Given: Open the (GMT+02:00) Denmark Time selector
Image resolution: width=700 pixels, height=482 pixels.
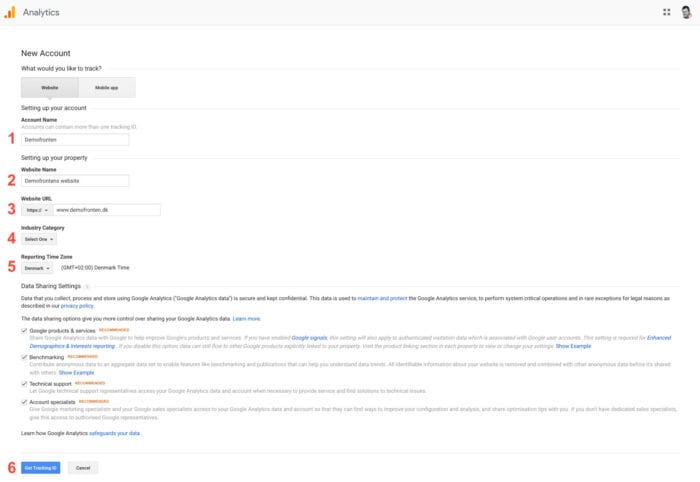Looking at the screenshot, I should pyautogui.click(x=95, y=268).
